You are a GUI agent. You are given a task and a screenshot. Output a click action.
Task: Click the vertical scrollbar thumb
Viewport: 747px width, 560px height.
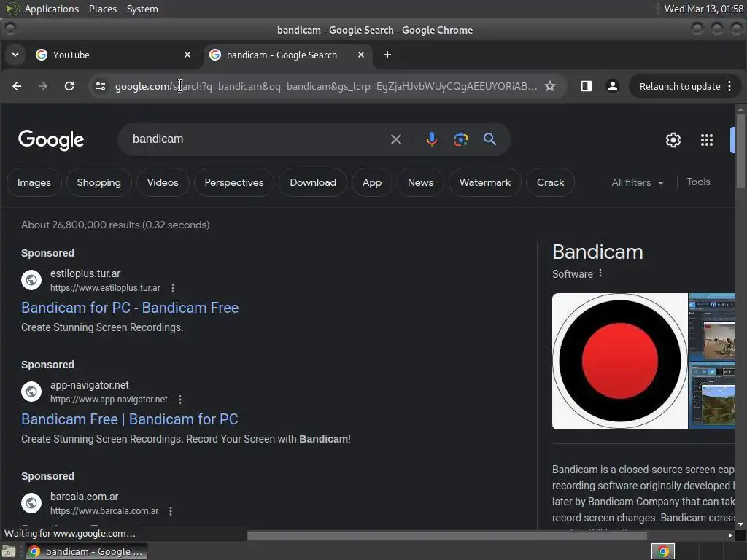[740, 150]
